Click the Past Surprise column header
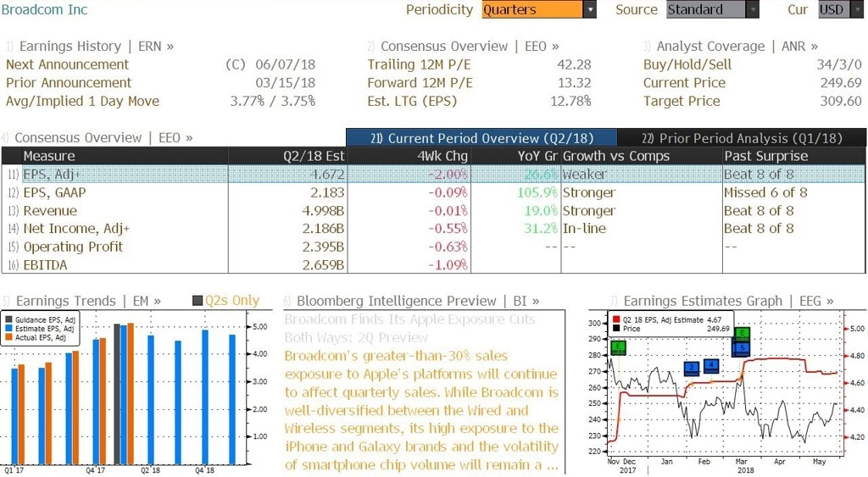This screenshot has width=868, height=477. coord(793,156)
